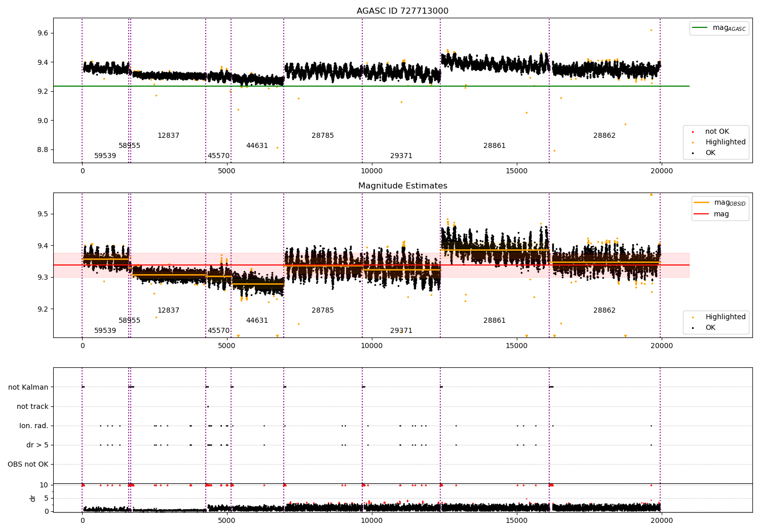This screenshot has width=760, height=532.
Task: Click obsid label 59539 in the top plot
Action: (105, 156)
